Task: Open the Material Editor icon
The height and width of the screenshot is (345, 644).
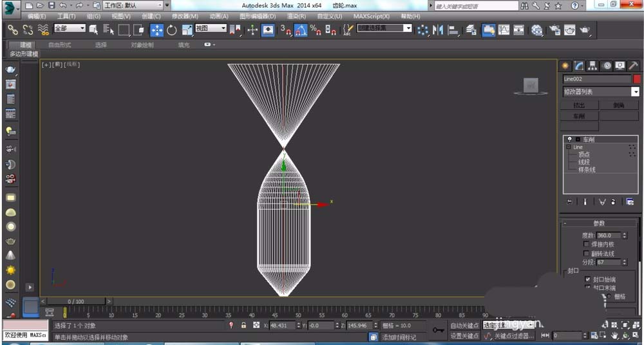Action: point(536,30)
